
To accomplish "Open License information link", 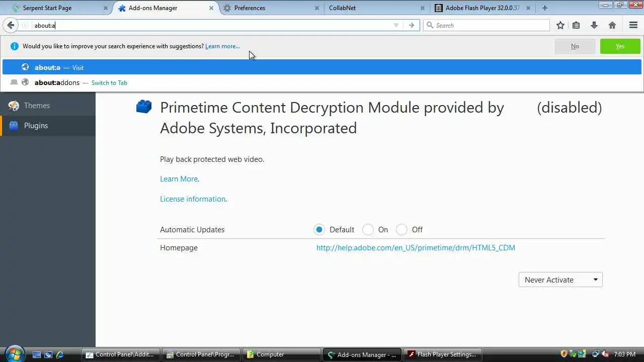I will pos(193,199).
